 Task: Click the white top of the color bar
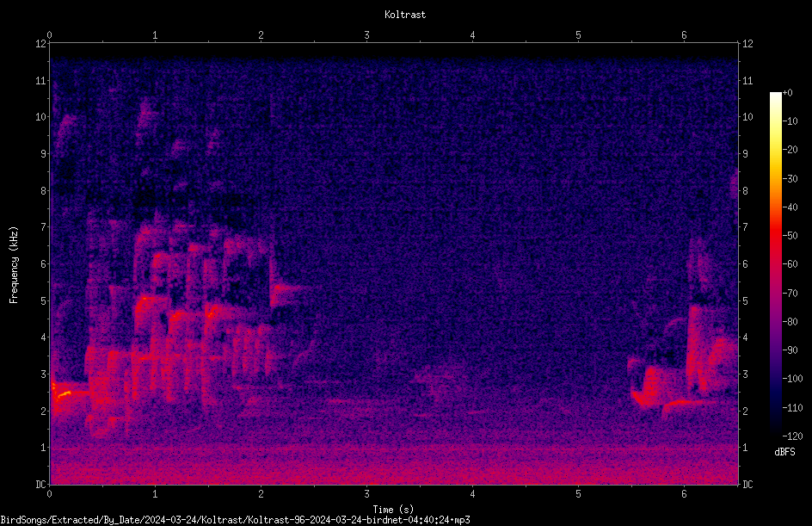tap(775, 96)
